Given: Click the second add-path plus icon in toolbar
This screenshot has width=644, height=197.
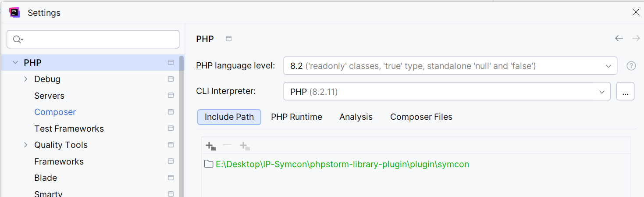Looking at the screenshot, I should click(x=245, y=146).
